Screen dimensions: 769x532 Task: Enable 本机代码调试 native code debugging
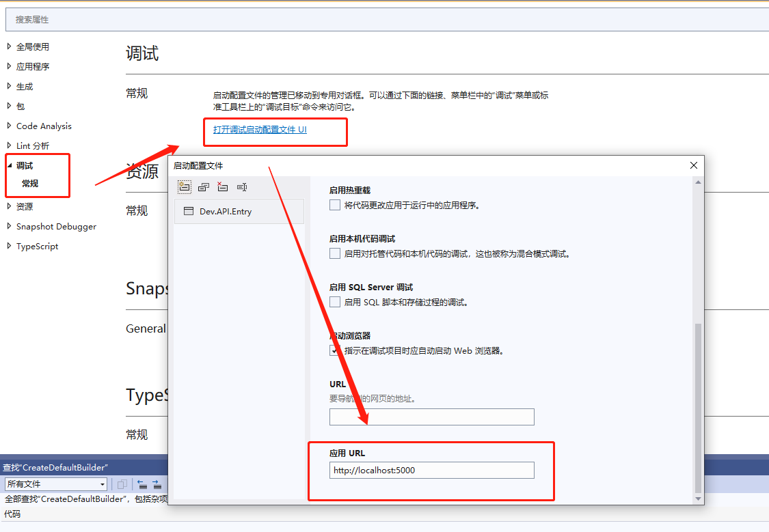(x=335, y=253)
